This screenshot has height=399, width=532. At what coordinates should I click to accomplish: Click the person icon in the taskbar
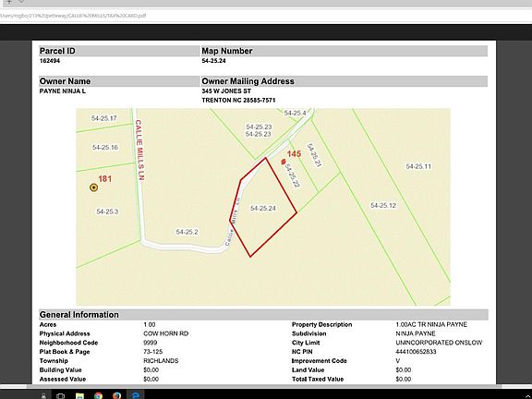coord(43,395)
